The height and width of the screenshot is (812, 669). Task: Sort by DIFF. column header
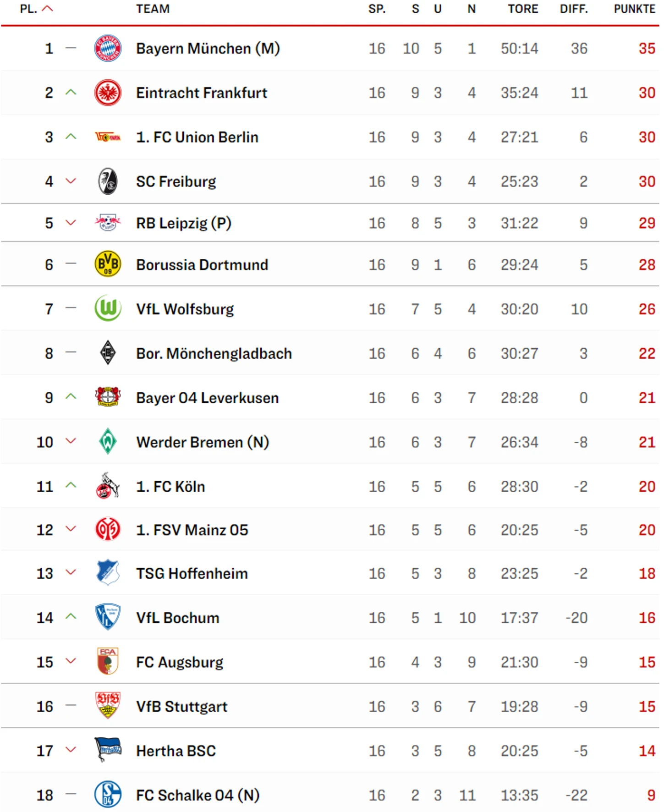[x=574, y=9]
